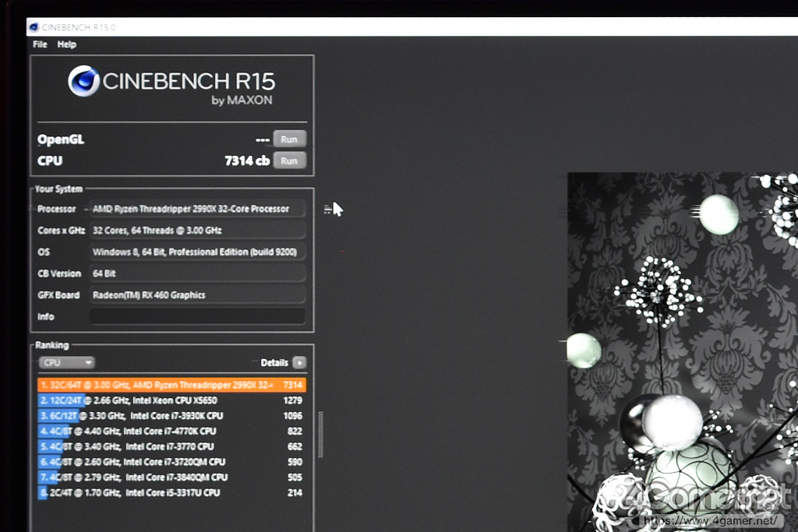Click the Info input field
Viewport: 798px width, 532px height.
197,316
